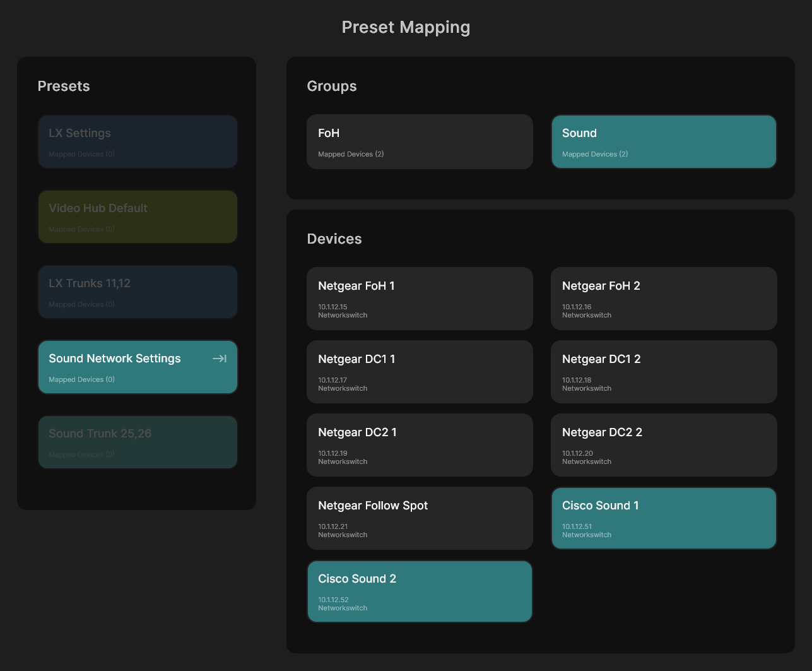812x671 pixels.
Task: Click the Presets panel heading
Action: (x=64, y=86)
